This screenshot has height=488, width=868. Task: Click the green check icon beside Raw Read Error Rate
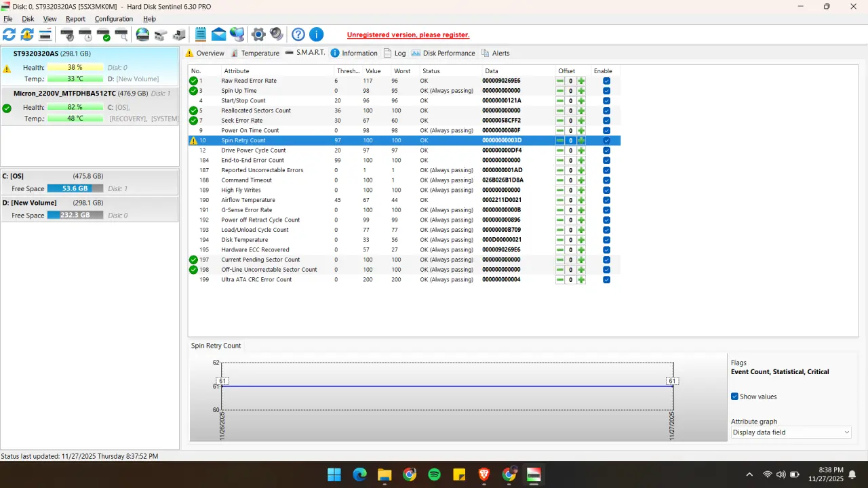point(193,81)
